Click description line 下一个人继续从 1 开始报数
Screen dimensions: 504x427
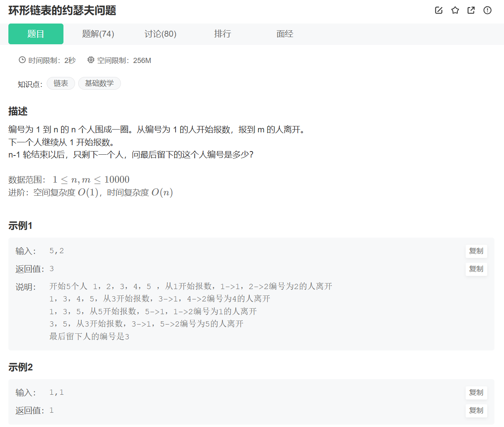(x=63, y=142)
